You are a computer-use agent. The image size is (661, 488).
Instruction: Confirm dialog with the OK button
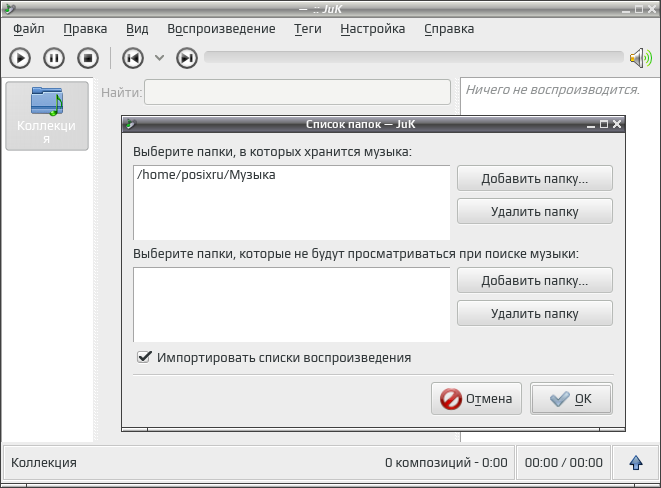click(571, 398)
